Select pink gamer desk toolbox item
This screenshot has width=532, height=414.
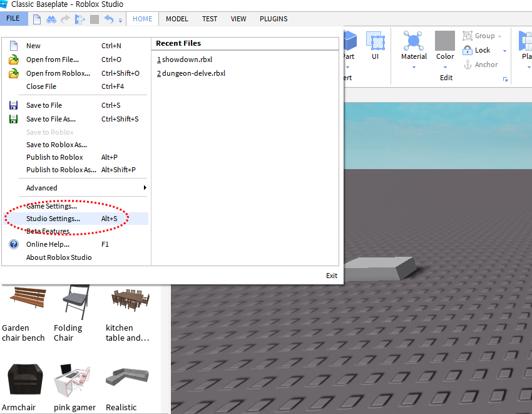point(74,387)
